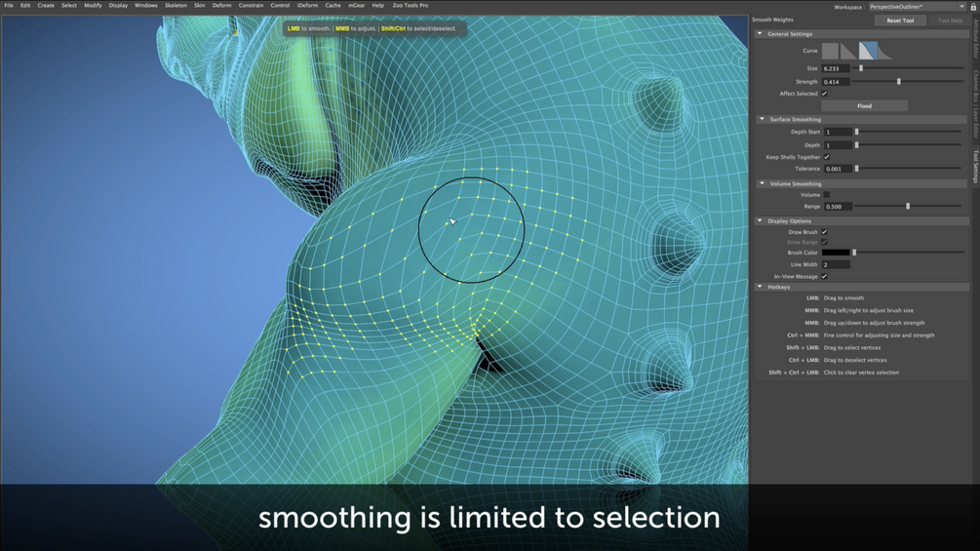The image size is (980, 551).
Task: Click the Strength slider handle
Action: click(899, 81)
